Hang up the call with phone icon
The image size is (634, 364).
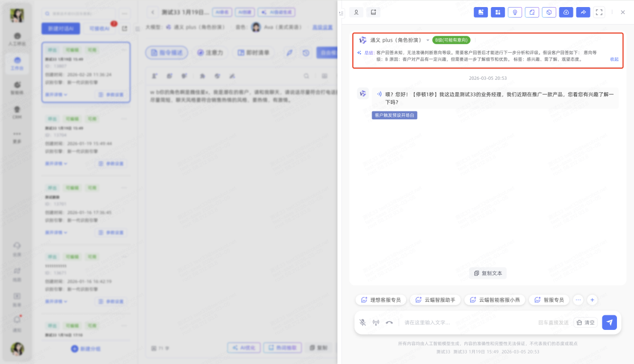click(x=389, y=322)
